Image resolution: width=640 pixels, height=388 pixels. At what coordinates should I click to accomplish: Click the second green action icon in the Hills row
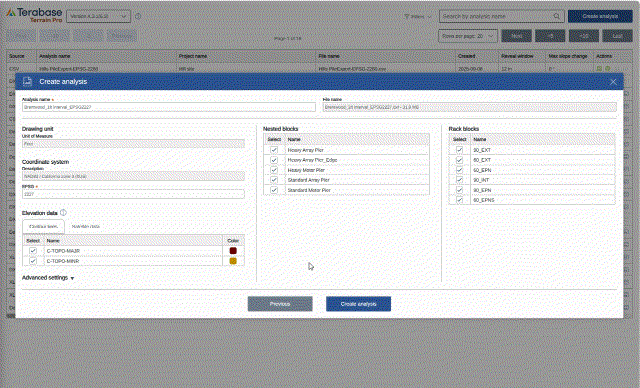point(607,69)
